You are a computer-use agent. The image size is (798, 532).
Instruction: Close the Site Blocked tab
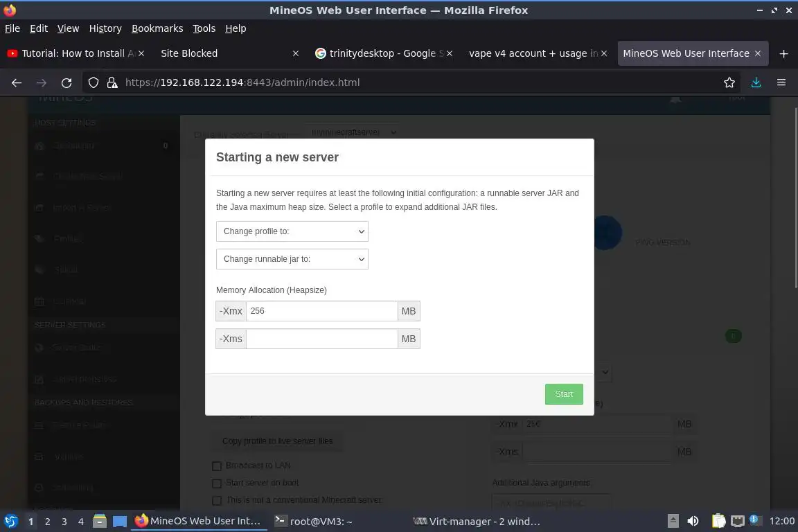click(x=296, y=53)
